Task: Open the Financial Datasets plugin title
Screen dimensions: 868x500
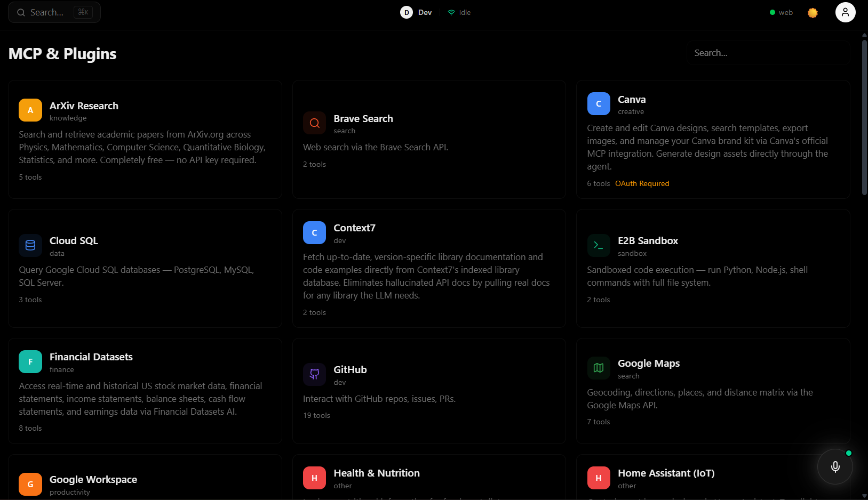Action: click(91, 357)
